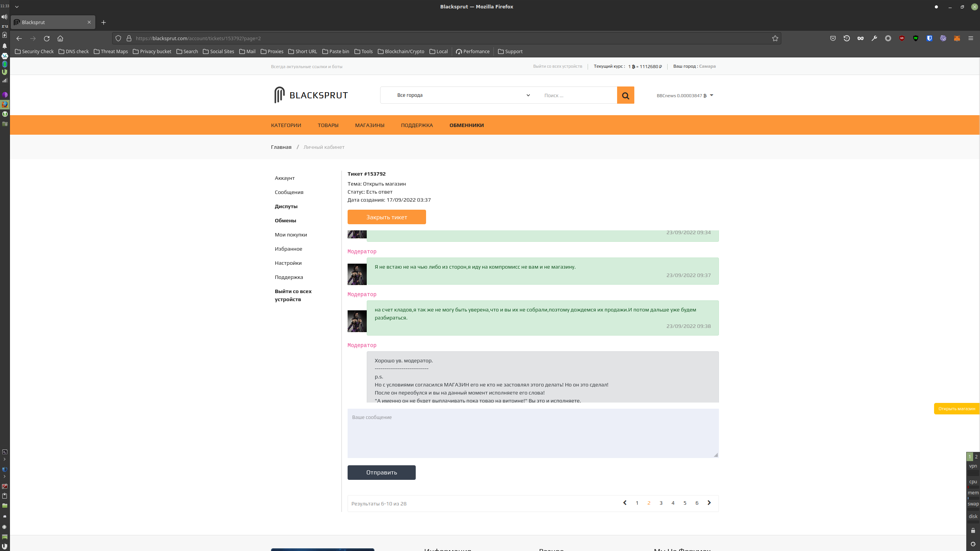This screenshot has height=551, width=980.
Task: Select Аккаунт in the account sidebar
Action: pyautogui.click(x=284, y=178)
